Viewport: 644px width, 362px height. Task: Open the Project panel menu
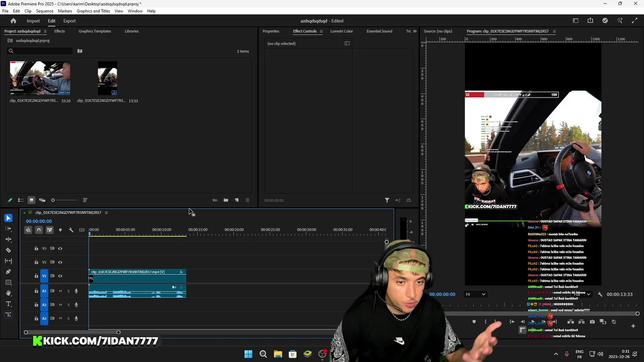(45, 31)
